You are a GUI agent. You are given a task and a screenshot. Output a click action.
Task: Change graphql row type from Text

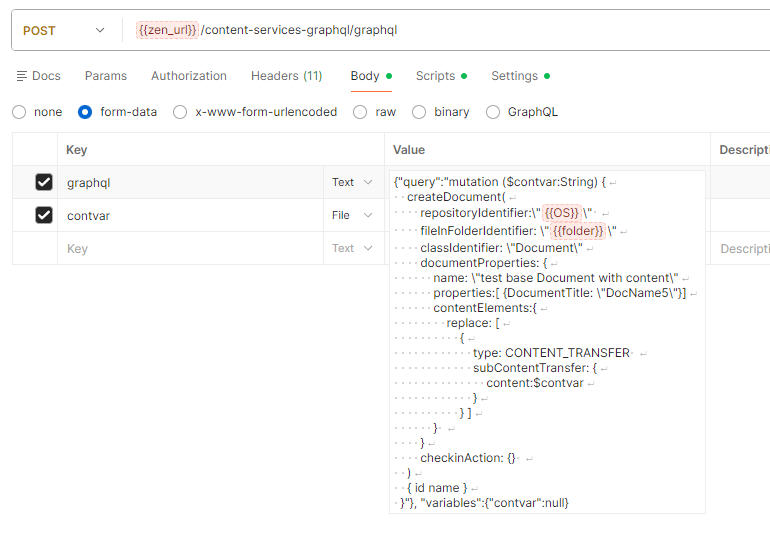353,182
